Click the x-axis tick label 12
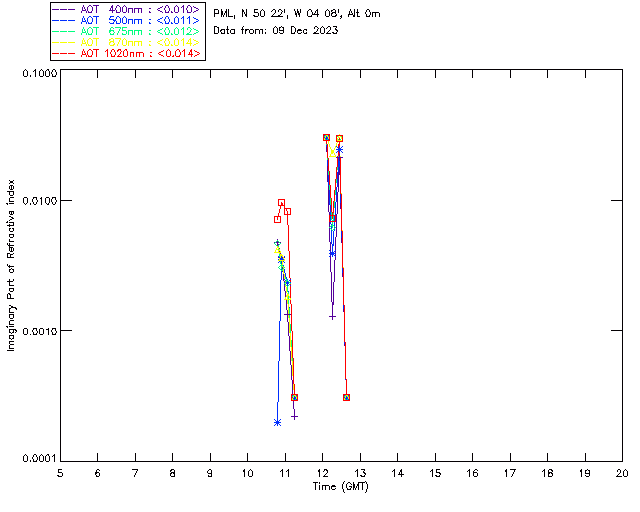This screenshot has width=640, height=512. (x=322, y=473)
